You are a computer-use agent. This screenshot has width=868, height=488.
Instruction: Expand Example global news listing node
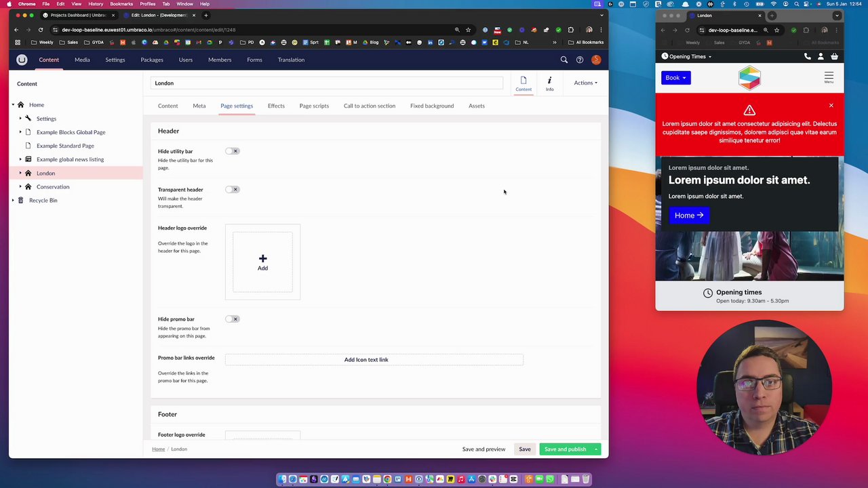[x=20, y=159]
